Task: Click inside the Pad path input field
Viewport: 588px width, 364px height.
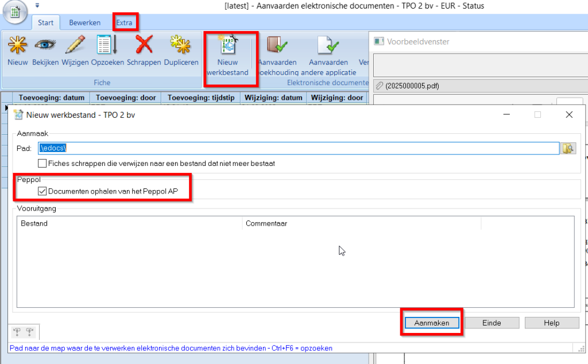Action: tap(299, 149)
